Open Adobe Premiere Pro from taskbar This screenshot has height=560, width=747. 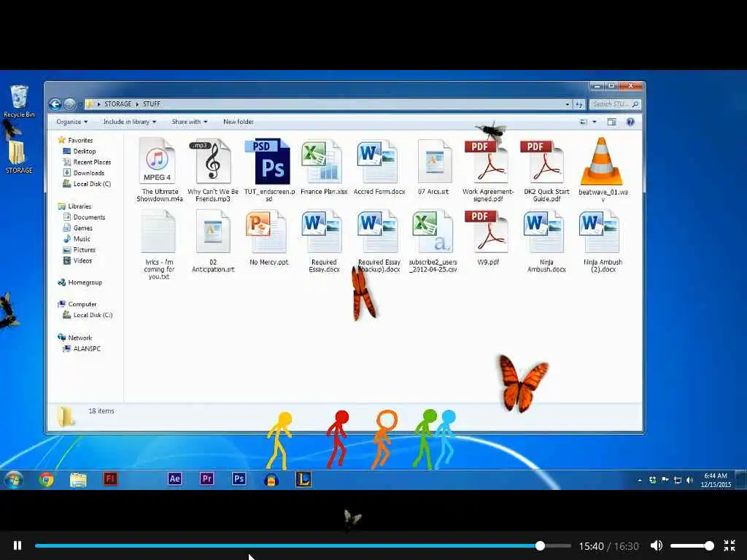206,478
